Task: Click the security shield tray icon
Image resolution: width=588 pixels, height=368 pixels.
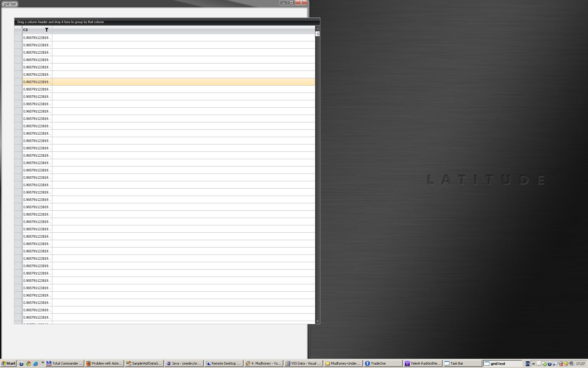Action: click(566, 364)
